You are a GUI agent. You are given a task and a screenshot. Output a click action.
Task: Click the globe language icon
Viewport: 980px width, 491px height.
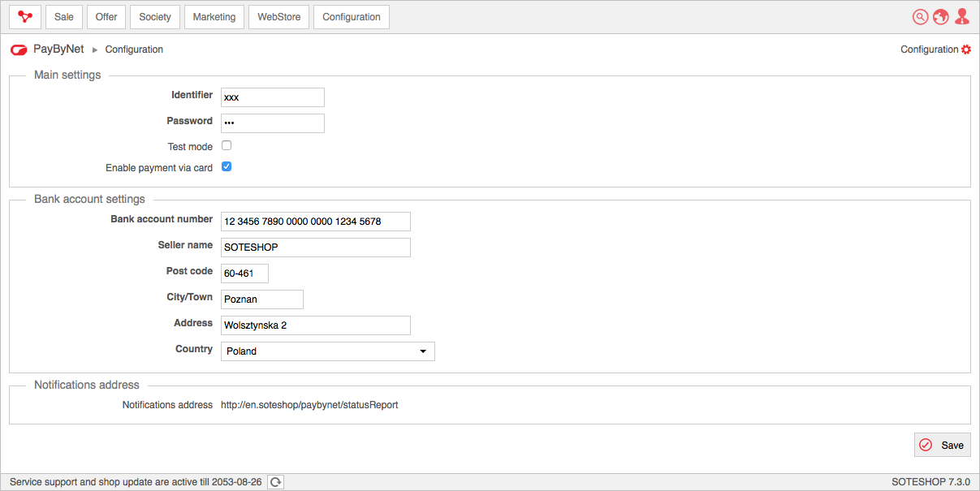tap(941, 17)
